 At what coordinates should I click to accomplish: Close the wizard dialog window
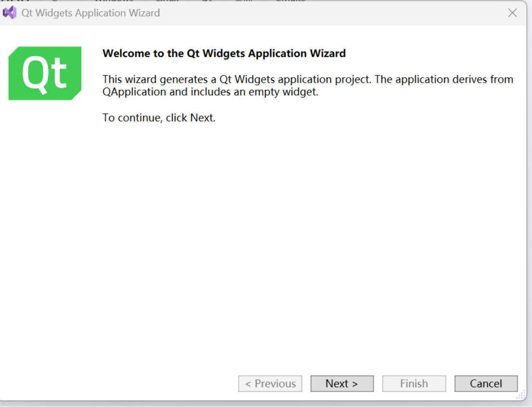[512, 13]
